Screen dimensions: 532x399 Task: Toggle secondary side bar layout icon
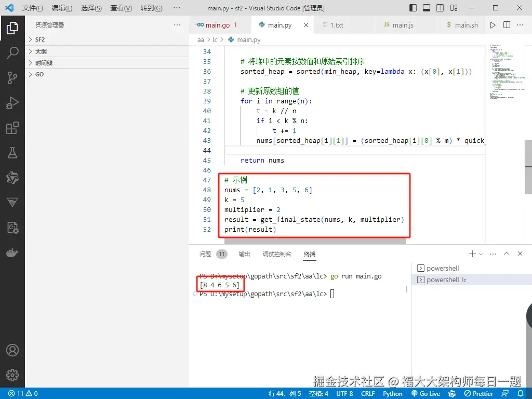[440, 8]
